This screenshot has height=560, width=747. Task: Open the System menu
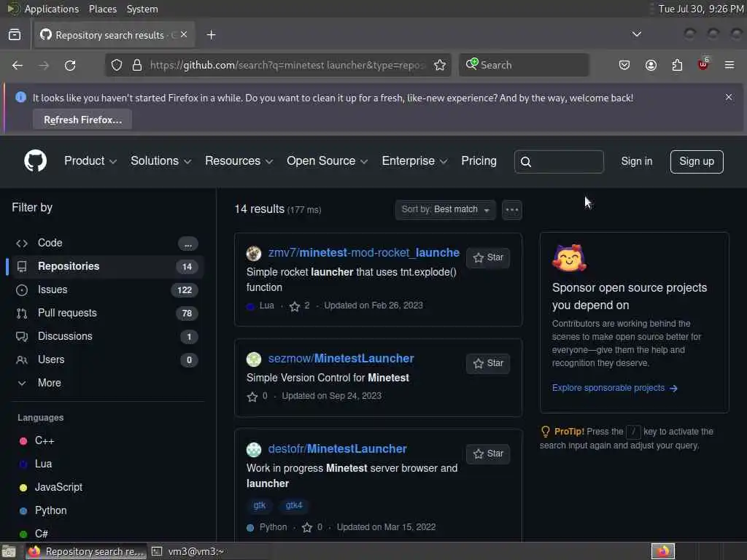point(142,9)
